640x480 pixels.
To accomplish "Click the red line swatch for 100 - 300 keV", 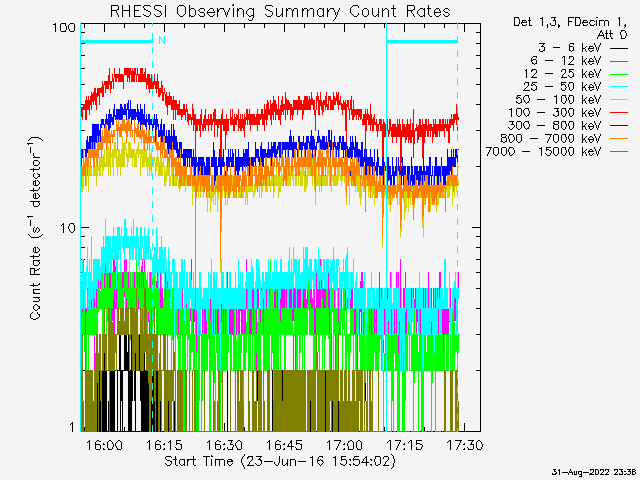I will pos(619,113).
